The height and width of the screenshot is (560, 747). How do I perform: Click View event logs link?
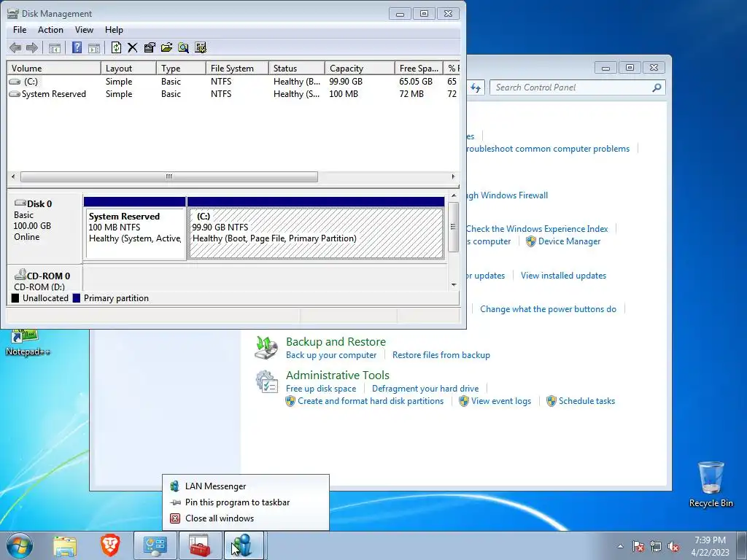(x=501, y=401)
